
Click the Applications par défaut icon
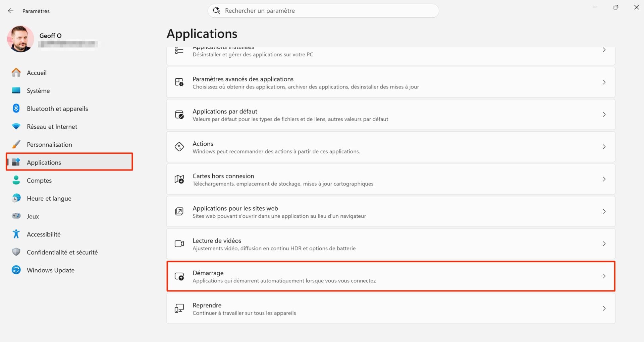(179, 114)
